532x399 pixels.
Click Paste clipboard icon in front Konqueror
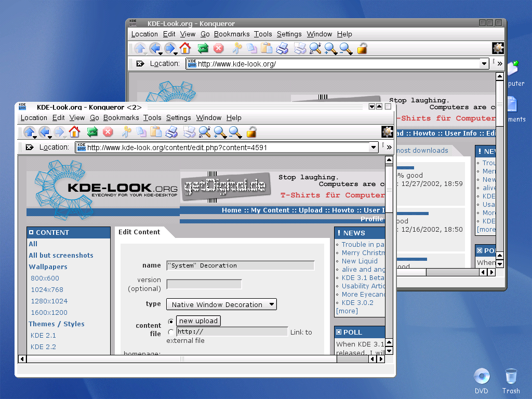(156, 131)
